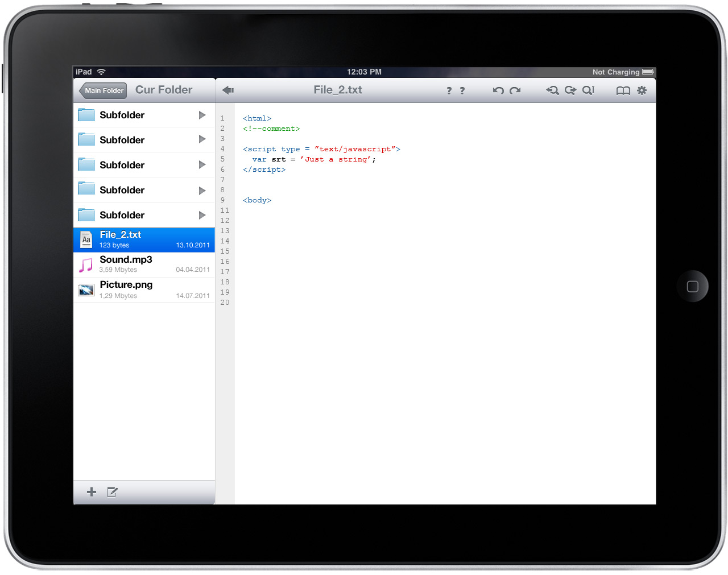Expand the Subfolder directly above File_2.txt
The image size is (728, 575).
[202, 215]
